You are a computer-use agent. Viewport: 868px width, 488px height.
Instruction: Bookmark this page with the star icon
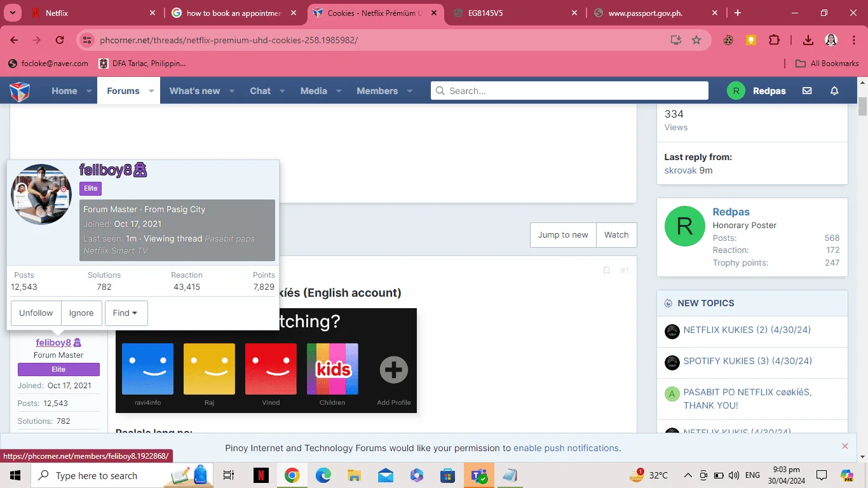(x=696, y=40)
